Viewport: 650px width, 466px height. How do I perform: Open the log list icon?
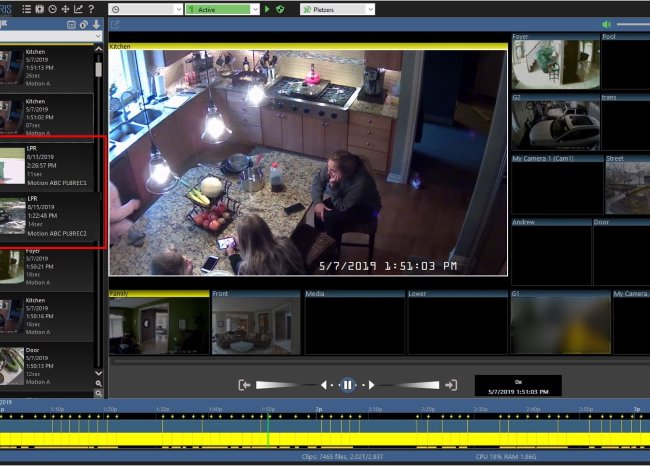pos(27,9)
